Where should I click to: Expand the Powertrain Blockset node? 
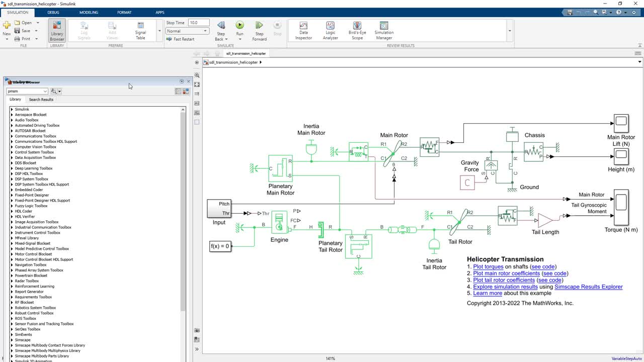pos(12,276)
